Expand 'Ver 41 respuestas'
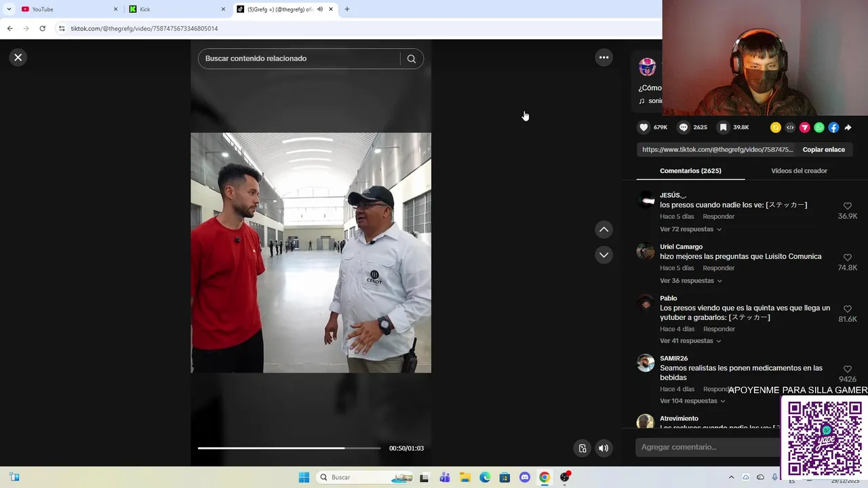868x488 pixels. [x=690, y=341]
